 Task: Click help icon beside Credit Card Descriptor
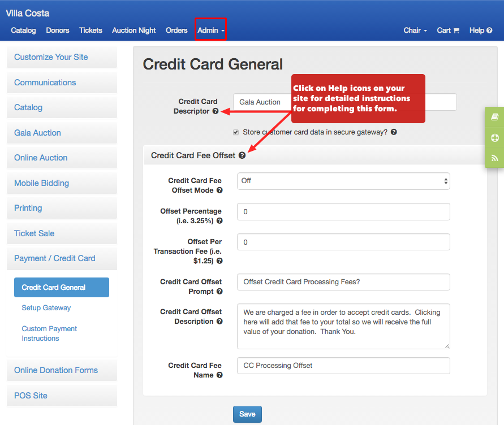[216, 111]
